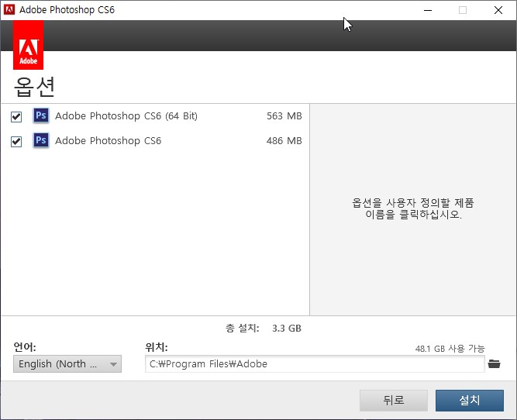Click the red Adobe logo
This screenshot has width=517, height=420.
[x=29, y=45]
